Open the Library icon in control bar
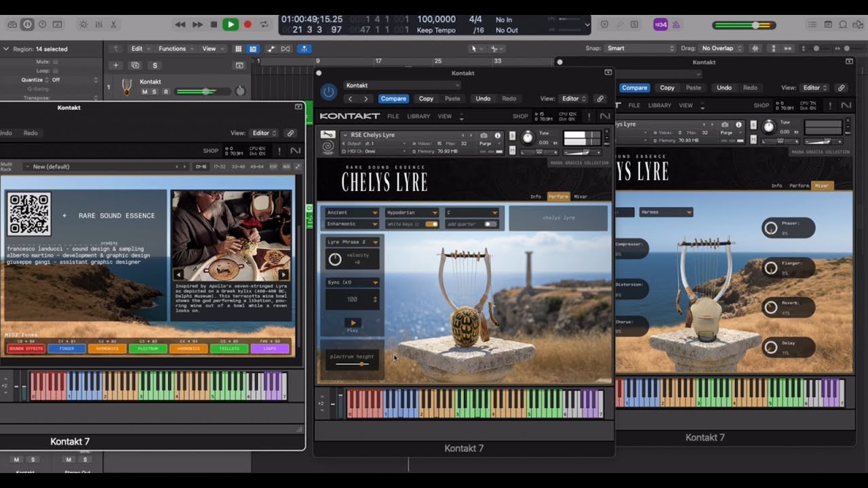Viewport: 868px width, 488px height. [x=12, y=24]
